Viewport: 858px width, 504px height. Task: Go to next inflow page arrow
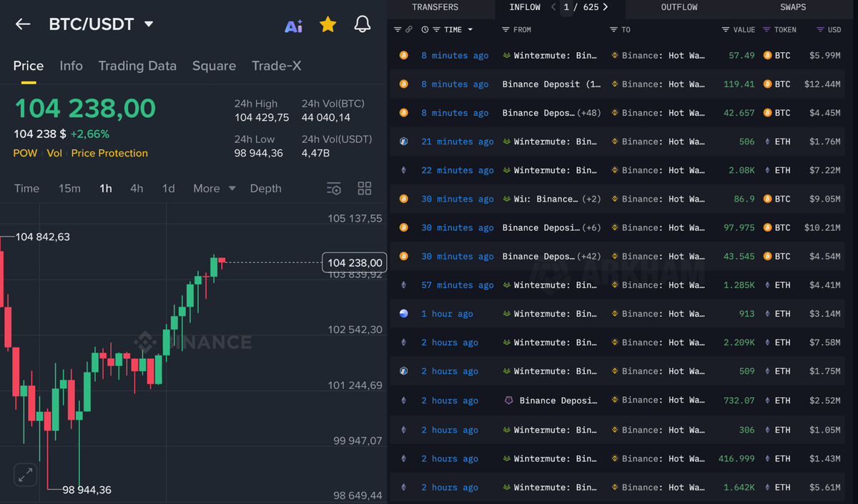click(606, 7)
